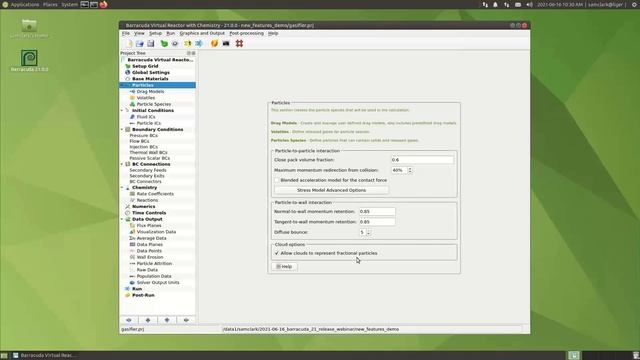Increase the Diffuse bounce value
The image size is (640, 360).
point(369,231)
